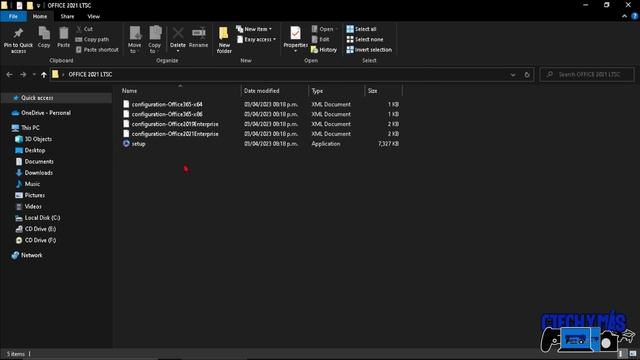Select This PC in the sidebar

click(x=30, y=128)
